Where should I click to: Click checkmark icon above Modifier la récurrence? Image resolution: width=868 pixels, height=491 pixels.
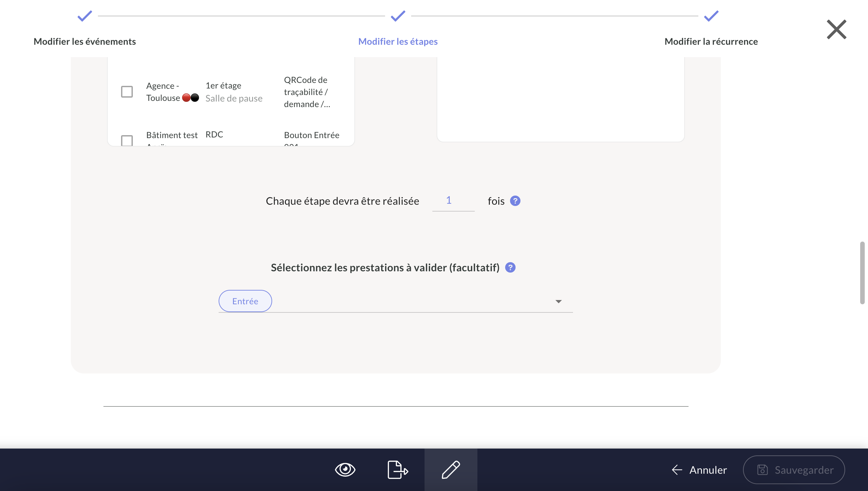pyautogui.click(x=711, y=16)
